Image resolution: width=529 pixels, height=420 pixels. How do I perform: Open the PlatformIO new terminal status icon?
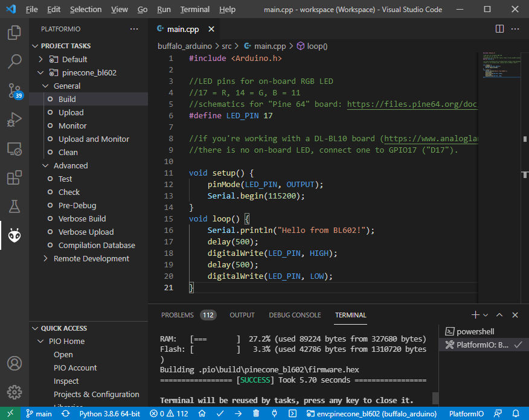[292, 413]
